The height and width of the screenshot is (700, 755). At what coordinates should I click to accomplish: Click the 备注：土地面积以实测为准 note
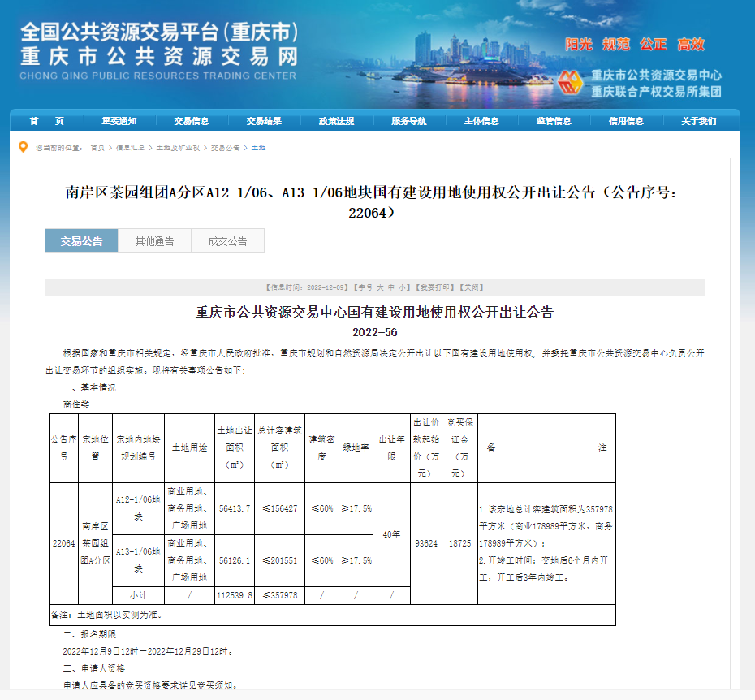tap(106, 616)
